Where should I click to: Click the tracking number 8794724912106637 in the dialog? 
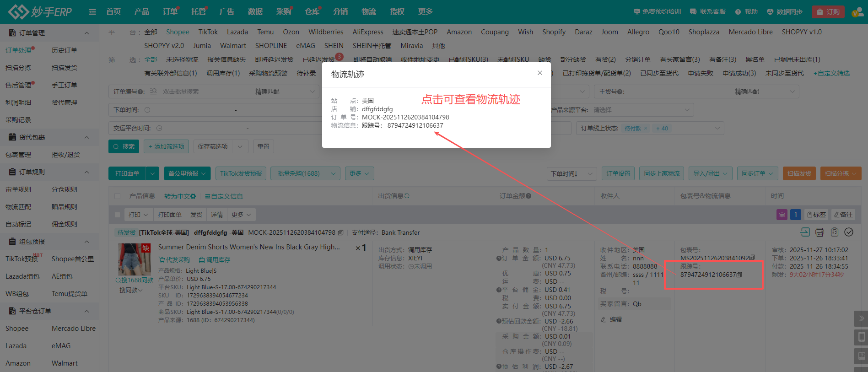click(x=415, y=125)
